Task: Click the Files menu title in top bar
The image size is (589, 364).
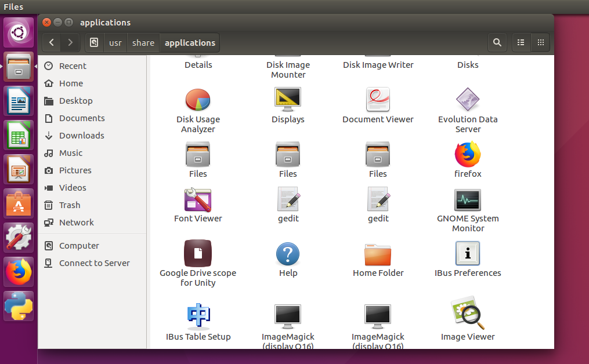Action: pos(13,7)
